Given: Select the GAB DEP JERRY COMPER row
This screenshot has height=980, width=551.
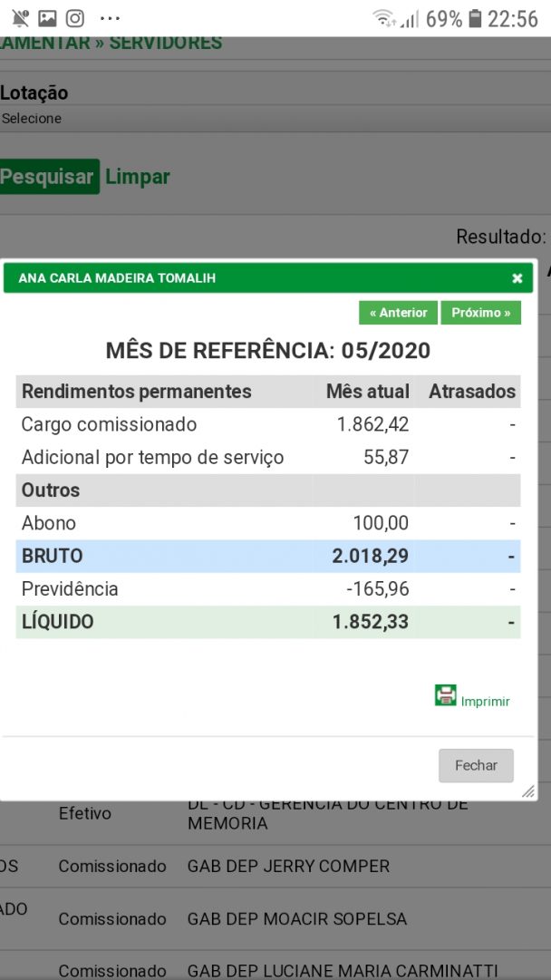Looking at the screenshot, I should (288, 867).
